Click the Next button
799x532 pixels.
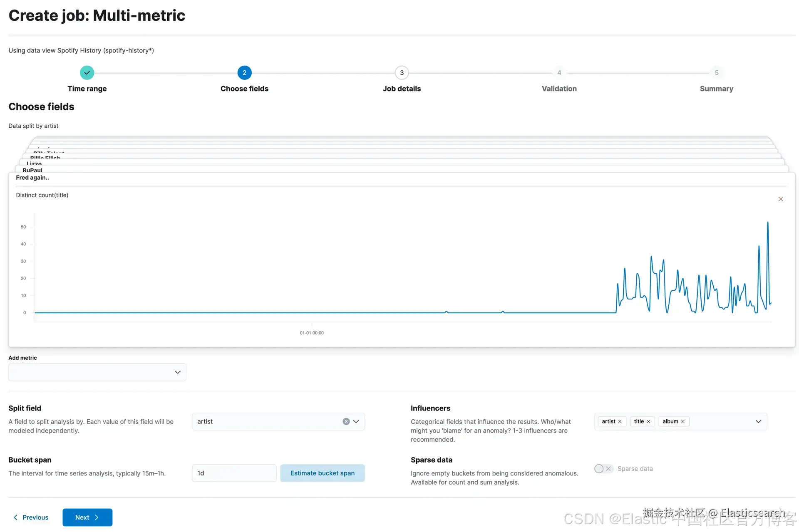click(87, 517)
